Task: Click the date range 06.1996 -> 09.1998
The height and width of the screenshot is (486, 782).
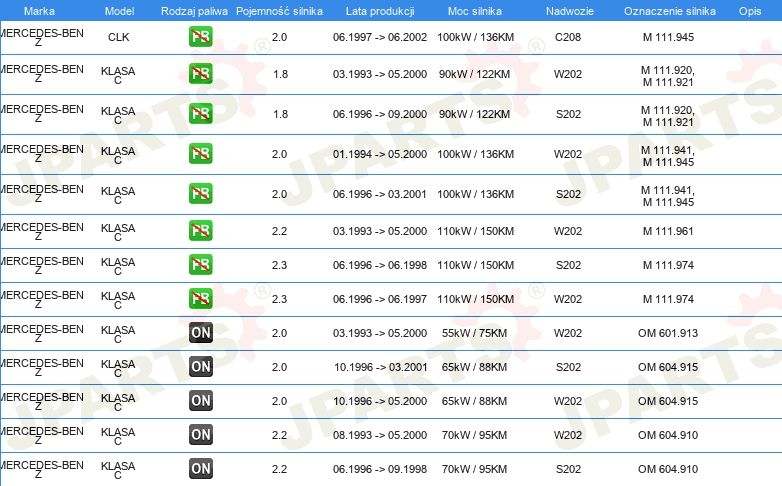Action: tap(380, 469)
